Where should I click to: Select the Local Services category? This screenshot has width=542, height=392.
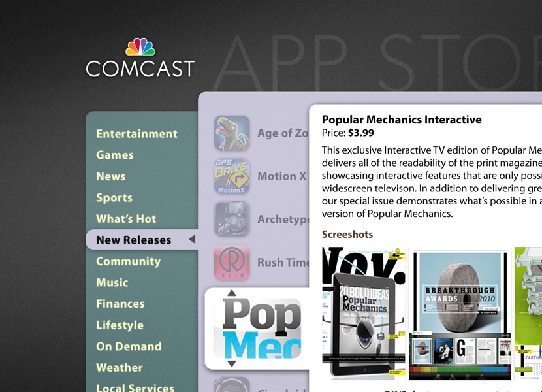tap(135, 387)
